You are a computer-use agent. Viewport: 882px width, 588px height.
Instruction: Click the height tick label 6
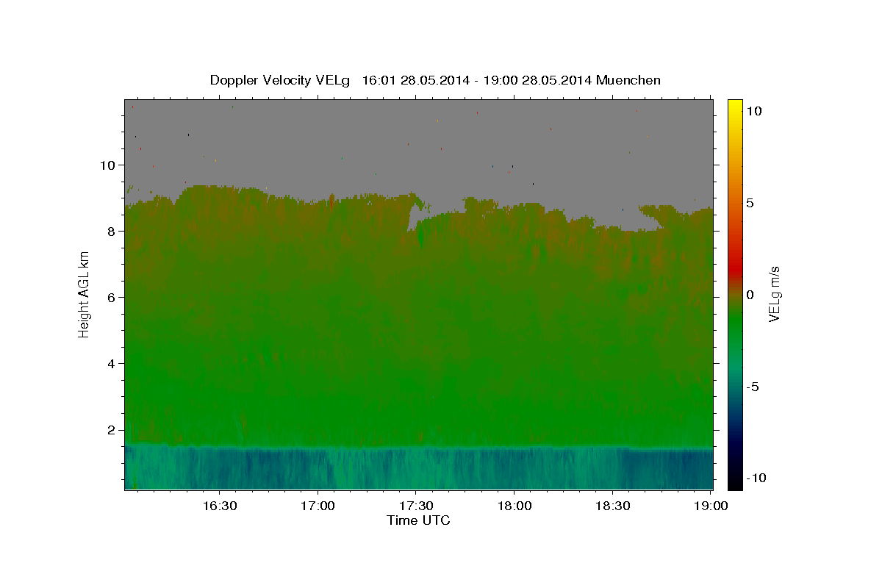112,297
